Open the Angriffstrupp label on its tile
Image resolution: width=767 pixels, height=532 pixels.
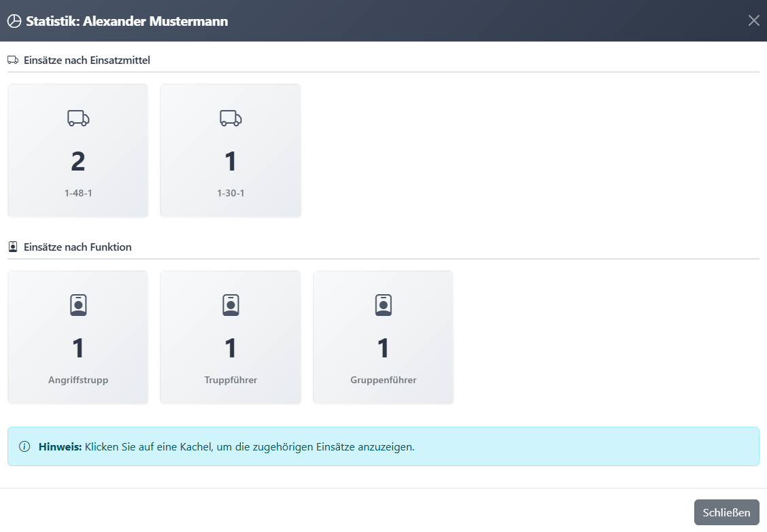[x=78, y=380]
